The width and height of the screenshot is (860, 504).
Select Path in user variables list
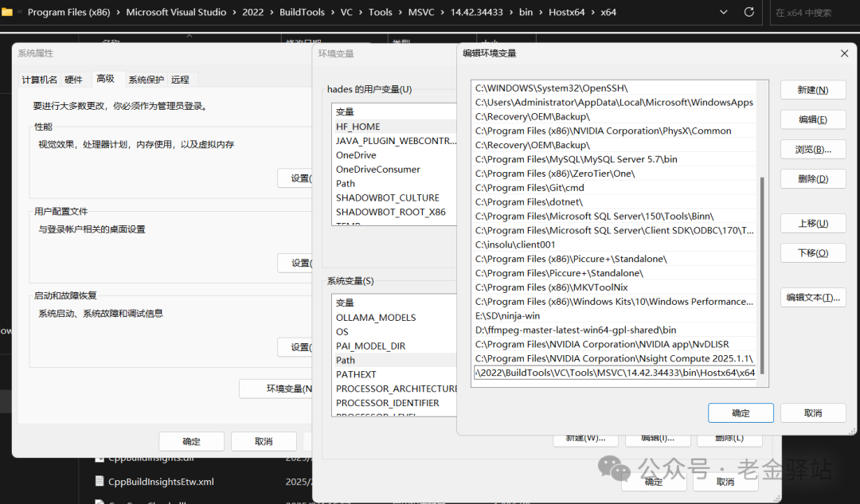[x=395, y=183]
